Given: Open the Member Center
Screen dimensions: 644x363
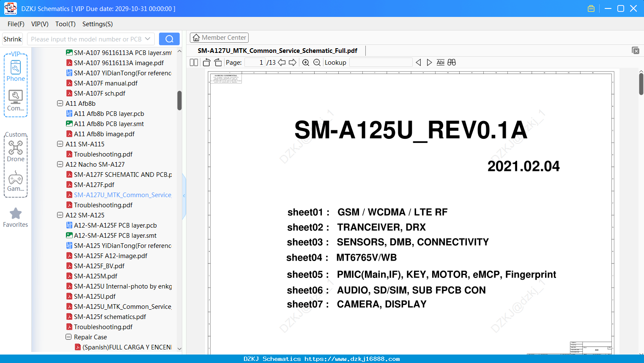Looking at the screenshot, I should click(219, 38).
